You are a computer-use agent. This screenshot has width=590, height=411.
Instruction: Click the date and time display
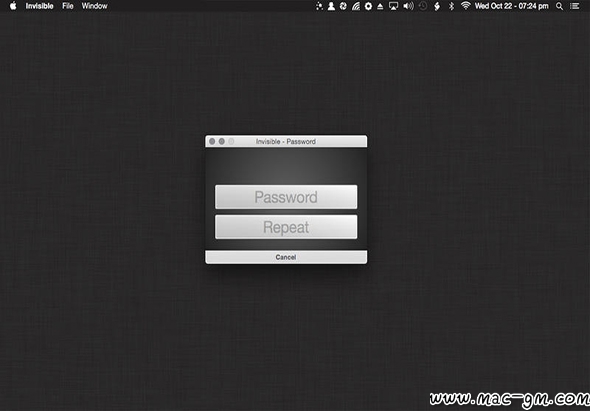point(511,6)
